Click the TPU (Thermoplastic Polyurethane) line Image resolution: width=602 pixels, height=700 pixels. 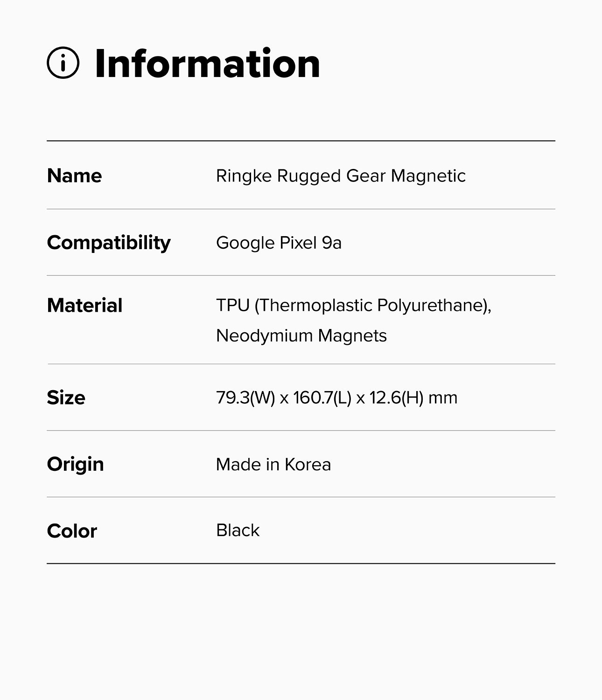[x=353, y=305]
